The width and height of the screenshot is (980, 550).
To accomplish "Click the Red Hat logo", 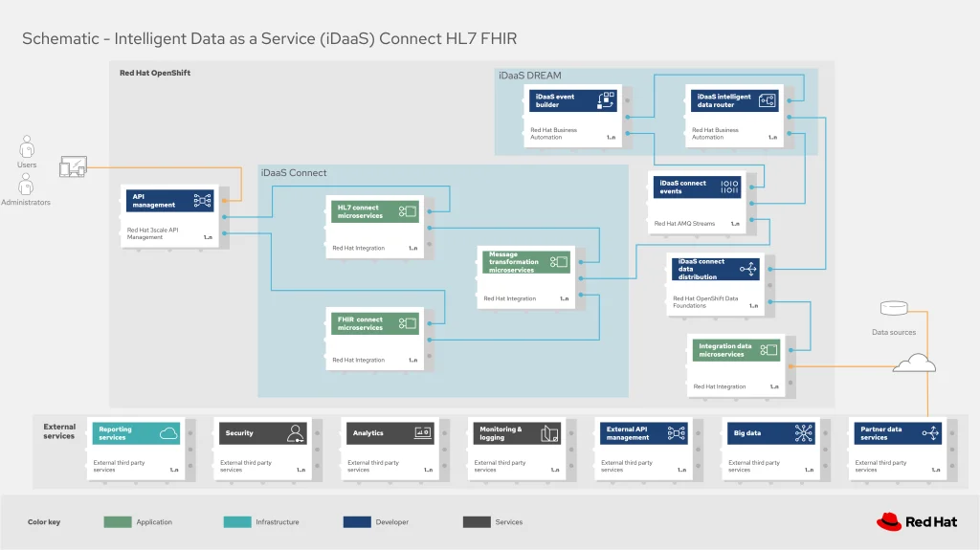I will pos(916,522).
